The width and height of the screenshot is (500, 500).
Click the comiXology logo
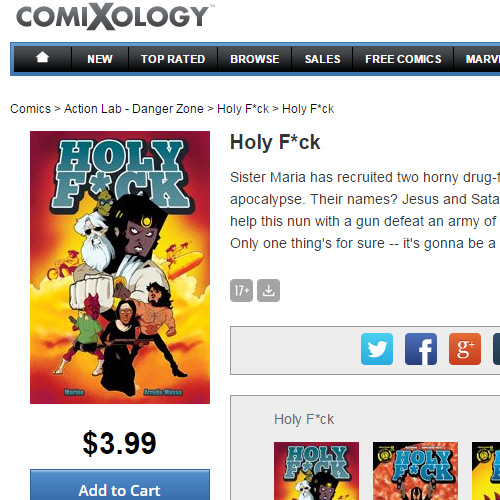coord(113,16)
